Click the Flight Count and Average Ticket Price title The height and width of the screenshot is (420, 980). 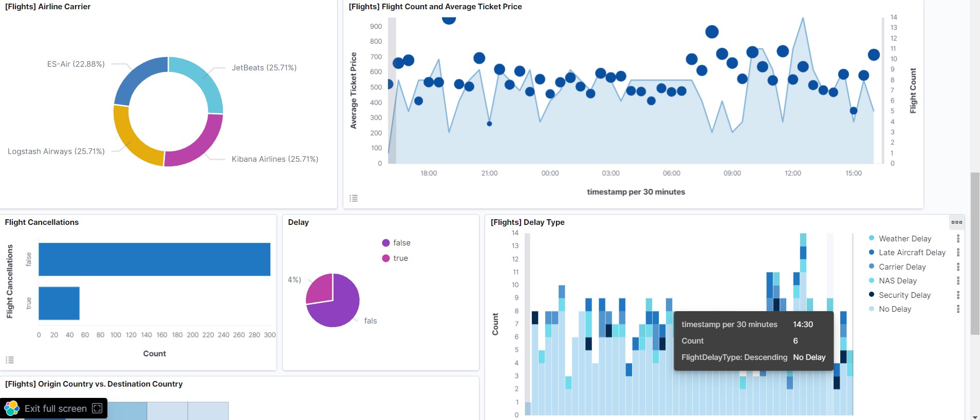(435, 7)
